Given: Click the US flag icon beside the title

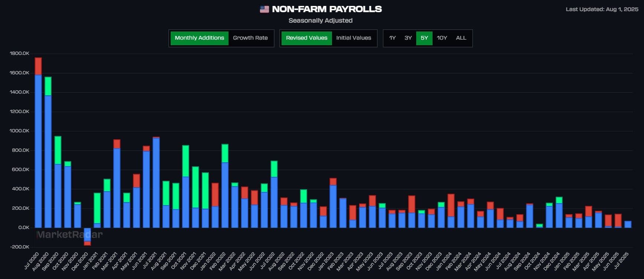Looking at the screenshot, I should tap(264, 9).
